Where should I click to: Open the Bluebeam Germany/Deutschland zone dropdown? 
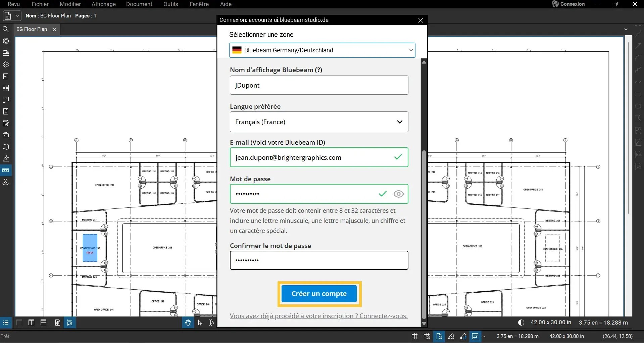click(322, 50)
